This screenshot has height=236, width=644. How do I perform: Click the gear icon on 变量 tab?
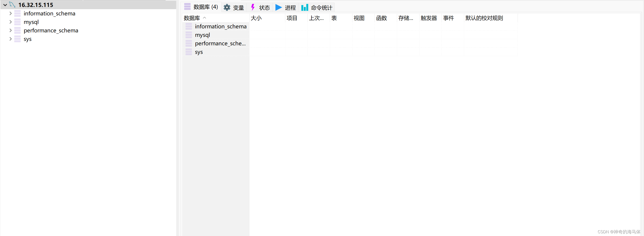click(227, 8)
